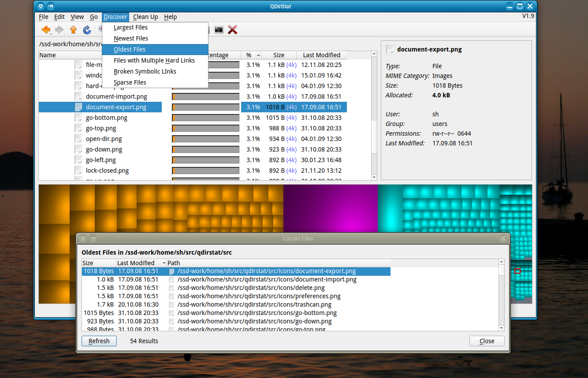
Task: Click the pin button in QDirStat title bar
Action: pos(51,6)
